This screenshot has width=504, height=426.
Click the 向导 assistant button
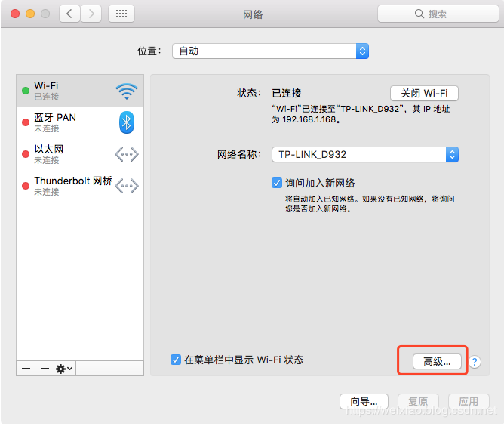pos(364,401)
